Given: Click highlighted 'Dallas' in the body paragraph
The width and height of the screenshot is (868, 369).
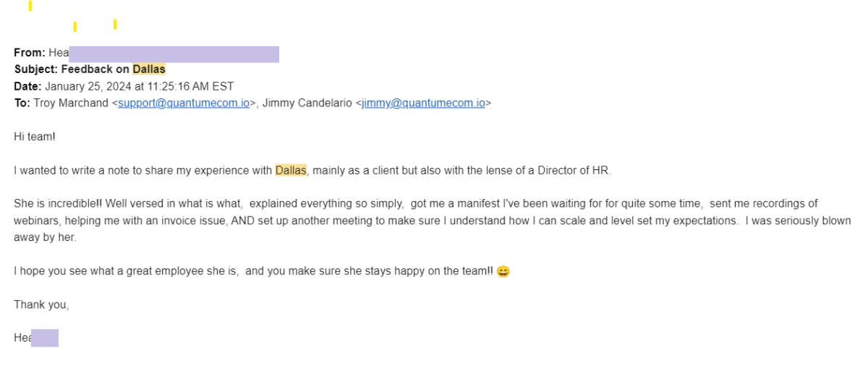Looking at the screenshot, I should (291, 171).
